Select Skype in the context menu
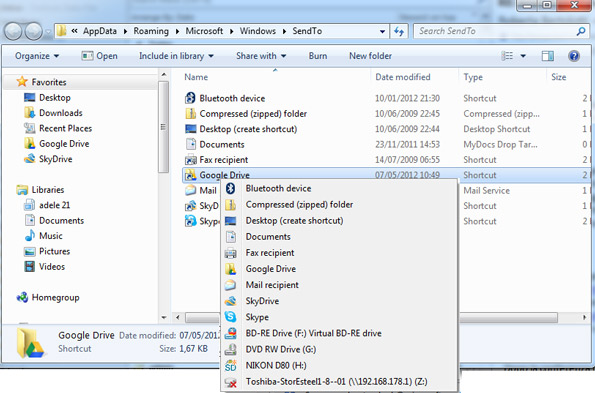 pyautogui.click(x=339, y=317)
